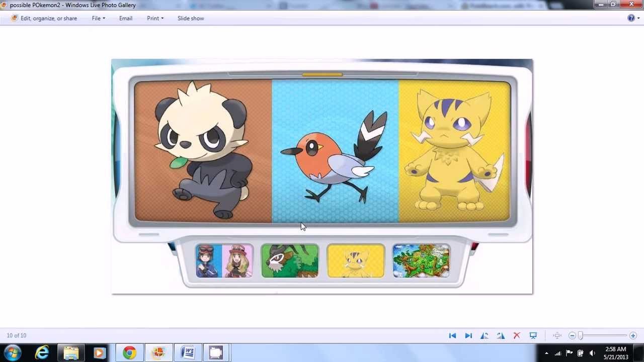Open the Windows Start menu
Viewport: 644px width, 362px height.
[x=13, y=353]
